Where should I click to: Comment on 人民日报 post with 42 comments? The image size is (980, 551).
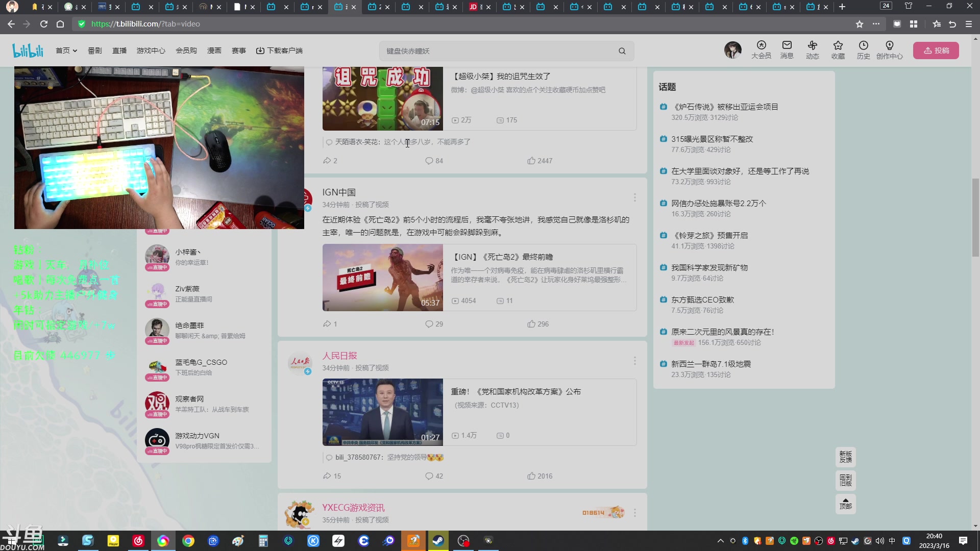434,476
